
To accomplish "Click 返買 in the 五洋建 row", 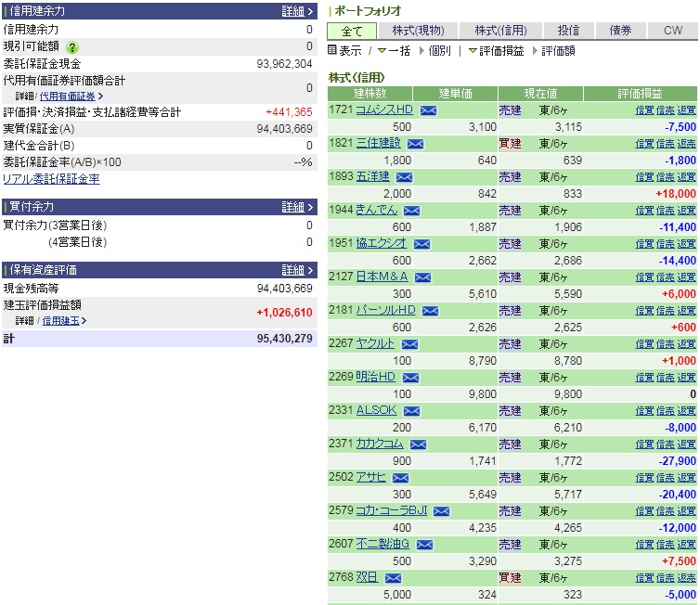I will click(x=687, y=177).
